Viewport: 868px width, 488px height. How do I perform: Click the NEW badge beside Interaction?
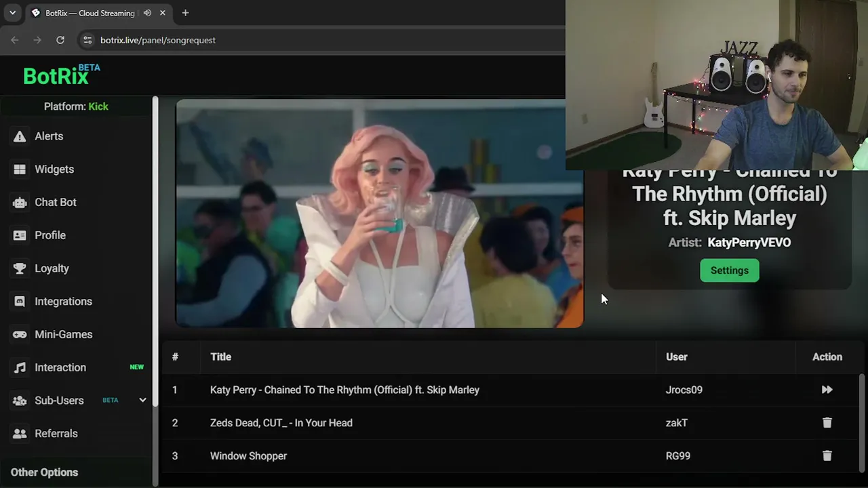pyautogui.click(x=137, y=367)
